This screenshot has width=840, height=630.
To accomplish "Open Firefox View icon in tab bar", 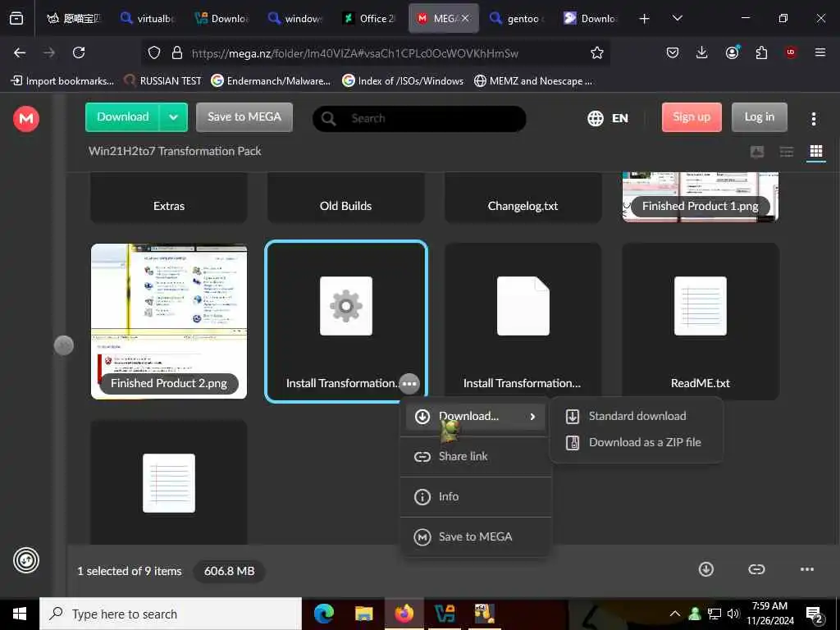I will [x=16, y=19].
